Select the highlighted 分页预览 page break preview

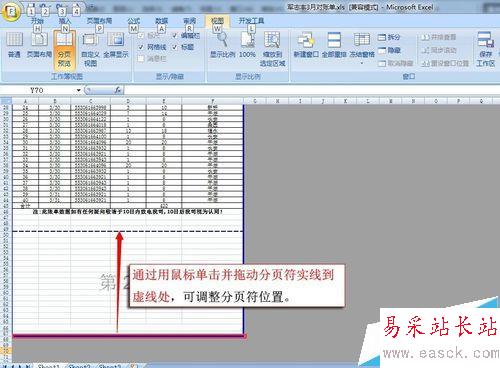pyautogui.click(x=64, y=49)
